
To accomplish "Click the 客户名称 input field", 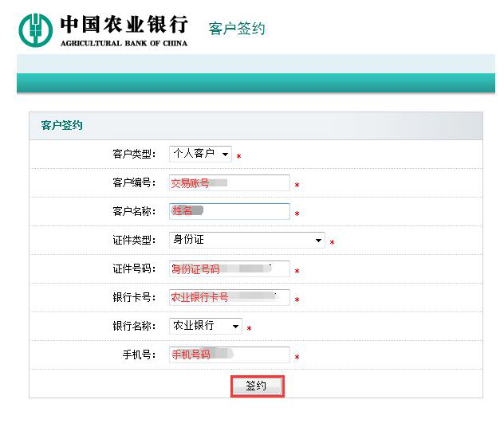I will [x=230, y=212].
